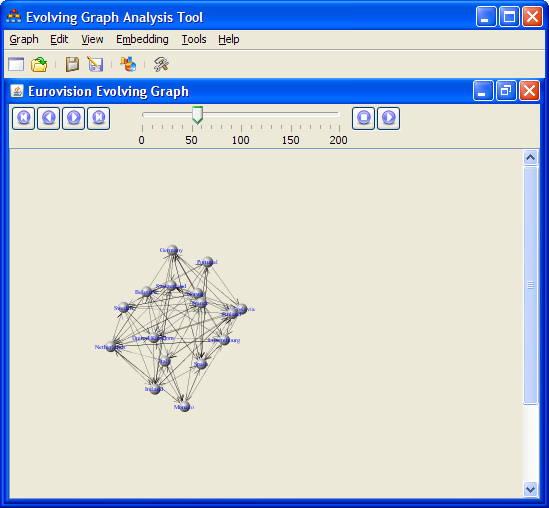Screen dimensions: 549x508
Task: Play the graph animation
Action: [x=389, y=118]
